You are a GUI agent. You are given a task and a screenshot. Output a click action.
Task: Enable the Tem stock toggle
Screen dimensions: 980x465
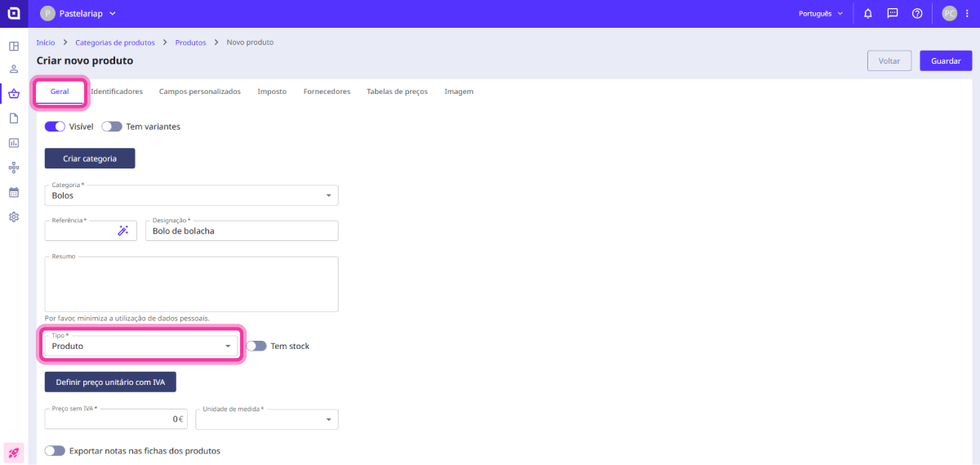pos(256,346)
